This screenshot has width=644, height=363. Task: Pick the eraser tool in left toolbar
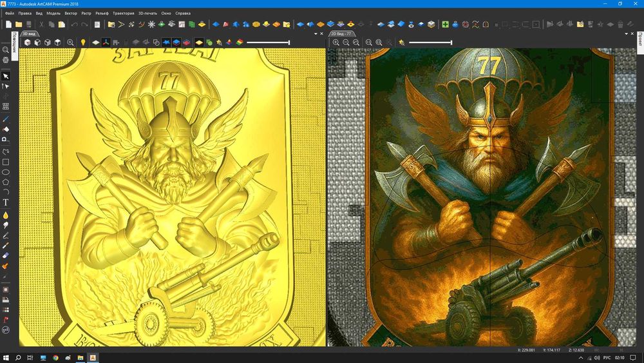(6, 256)
